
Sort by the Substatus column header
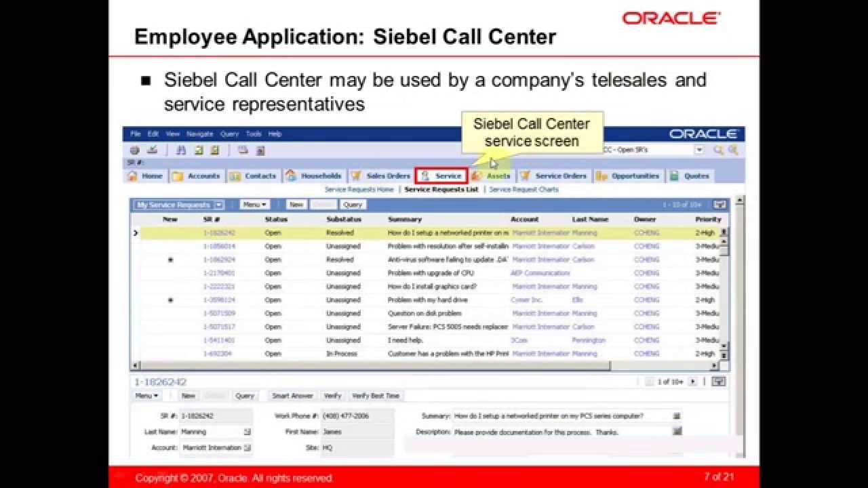point(344,220)
